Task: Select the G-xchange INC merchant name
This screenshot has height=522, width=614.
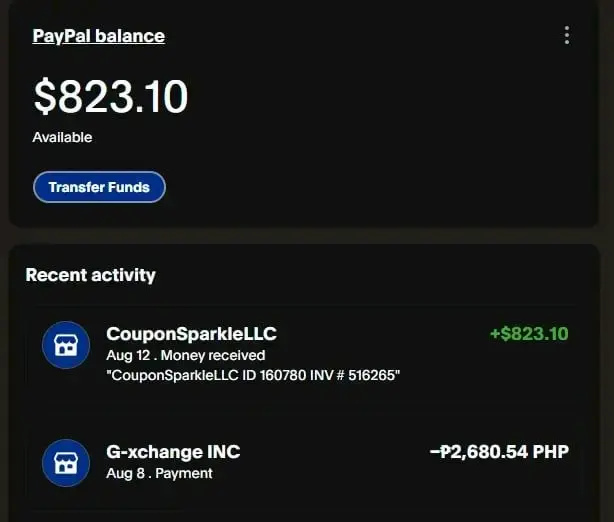Action: [173, 452]
